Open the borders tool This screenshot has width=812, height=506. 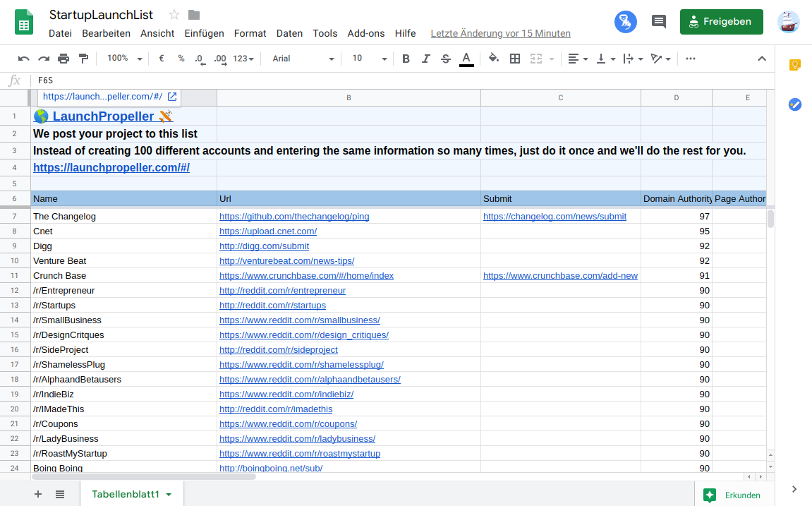tap(514, 59)
